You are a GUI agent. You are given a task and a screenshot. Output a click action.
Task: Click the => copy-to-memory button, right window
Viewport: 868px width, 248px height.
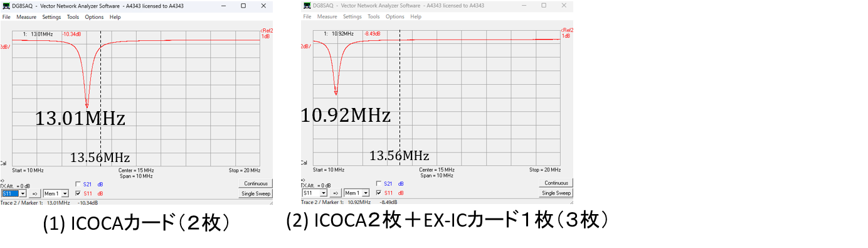(x=336, y=193)
